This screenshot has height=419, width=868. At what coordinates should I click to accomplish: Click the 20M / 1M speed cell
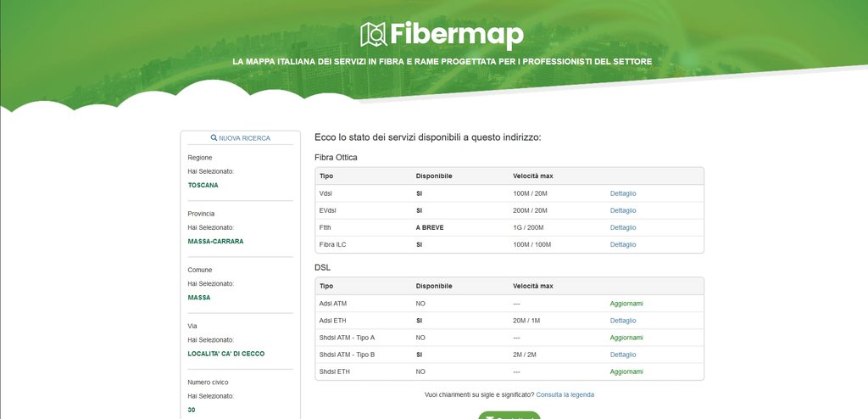(528, 321)
